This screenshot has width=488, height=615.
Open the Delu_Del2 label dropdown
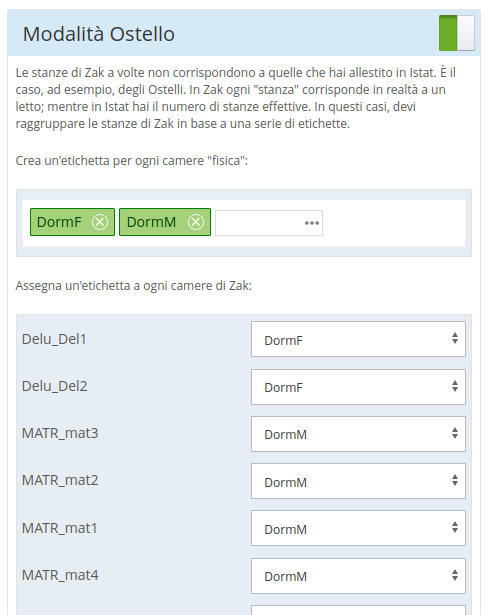point(358,387)
